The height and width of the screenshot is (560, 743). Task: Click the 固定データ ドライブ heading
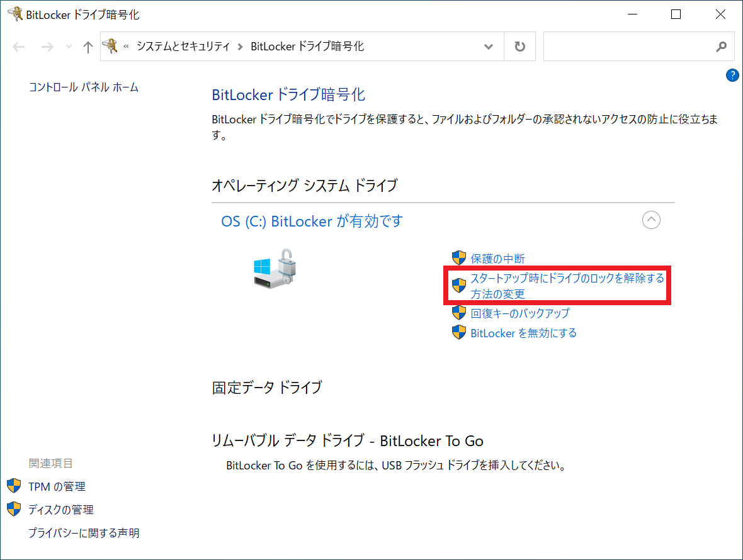(267, 388)
